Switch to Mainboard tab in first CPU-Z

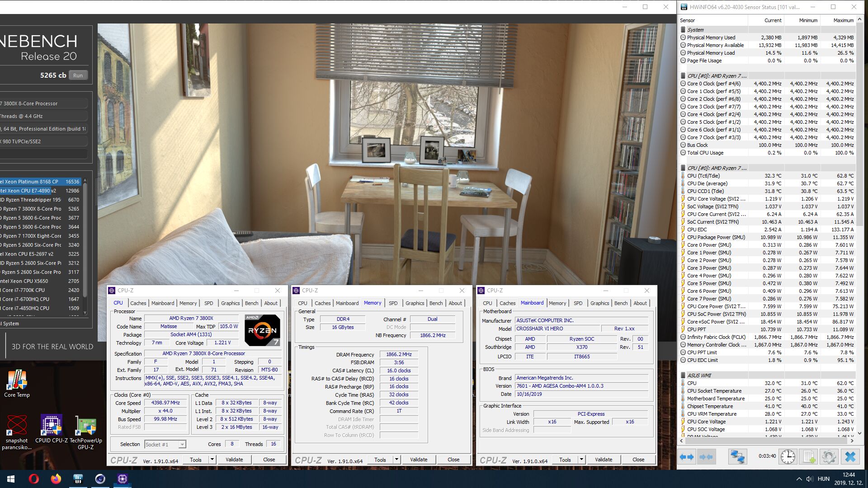163,303
